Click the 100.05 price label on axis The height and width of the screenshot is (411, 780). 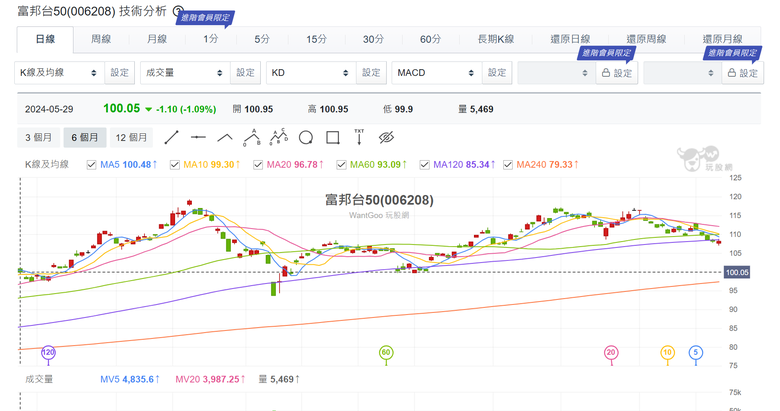tap(737, 272)
